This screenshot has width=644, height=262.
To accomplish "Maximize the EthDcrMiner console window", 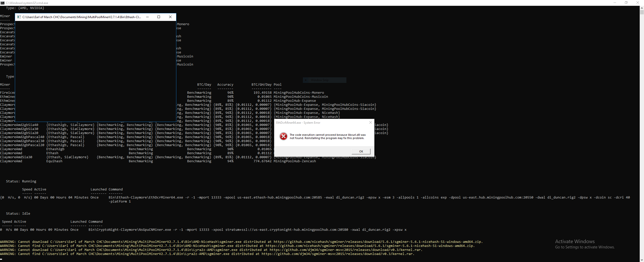I will [158, 17].
